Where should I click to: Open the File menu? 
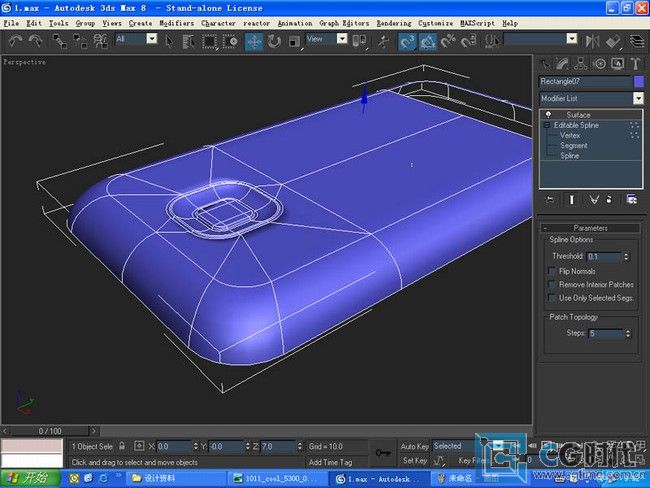point(11,23)
